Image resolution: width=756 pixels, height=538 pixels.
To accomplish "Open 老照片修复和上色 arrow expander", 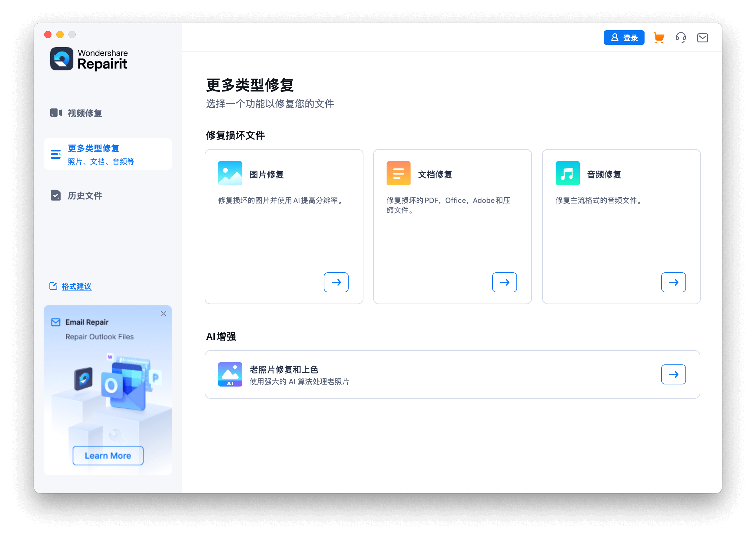I will click(x=674, y=374).
